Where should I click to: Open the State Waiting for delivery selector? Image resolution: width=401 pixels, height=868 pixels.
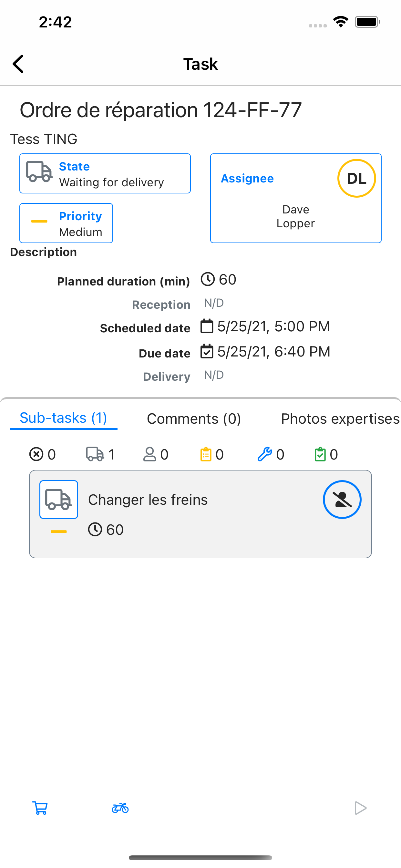pyautogui.click(x=105, y=173)
